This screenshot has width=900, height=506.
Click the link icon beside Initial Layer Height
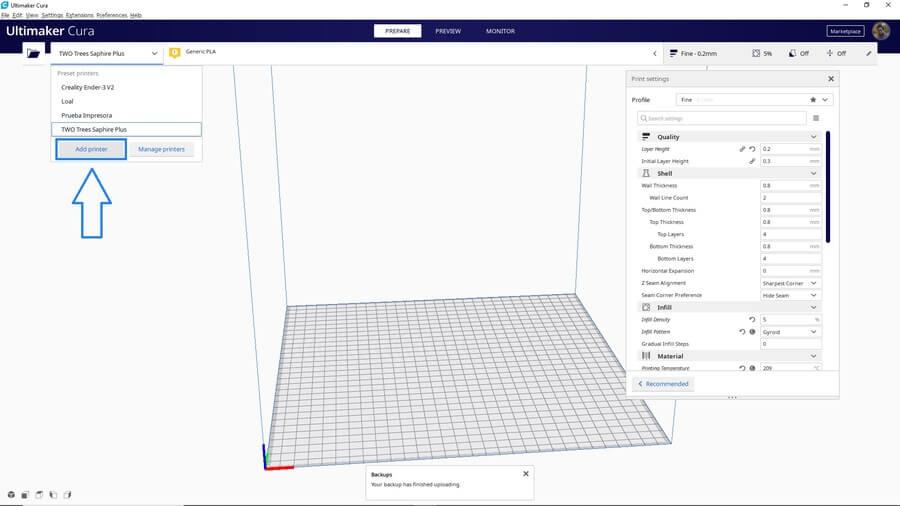pos(752,161)
